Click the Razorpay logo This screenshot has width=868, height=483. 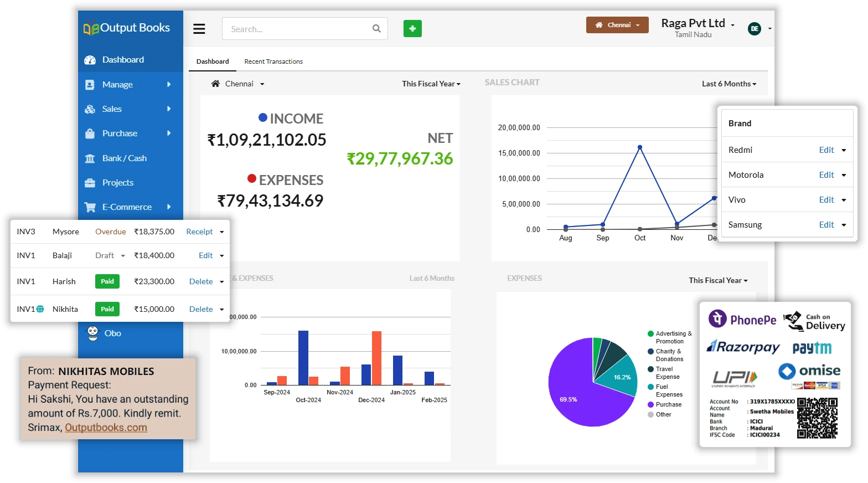(x=743, y=347)
